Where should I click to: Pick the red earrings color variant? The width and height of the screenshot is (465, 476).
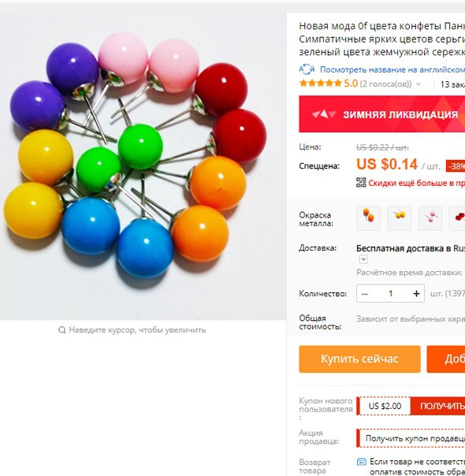pyautogui.click(x=457, y=218)
